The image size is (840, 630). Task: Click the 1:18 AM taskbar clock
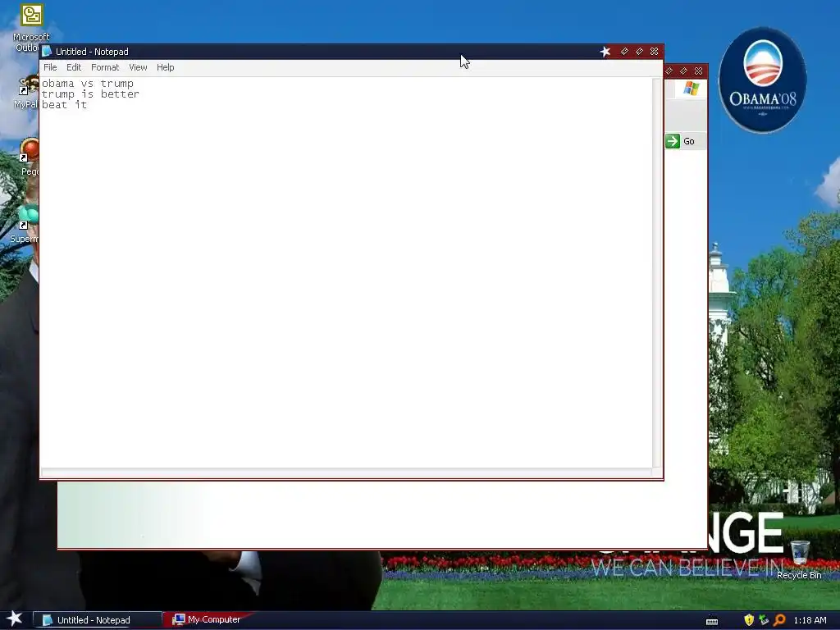[x=810, y=620]
